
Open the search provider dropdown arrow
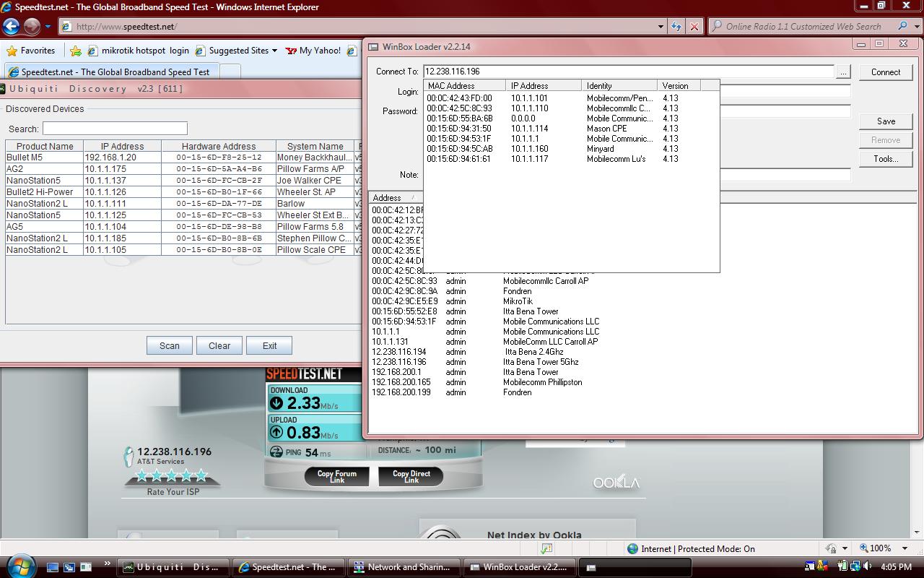click(x=918, y=27)
